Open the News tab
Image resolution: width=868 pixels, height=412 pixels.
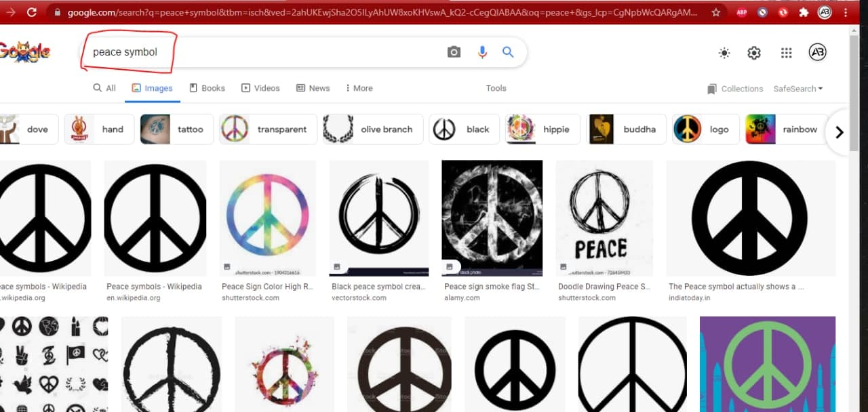(313, 88)
